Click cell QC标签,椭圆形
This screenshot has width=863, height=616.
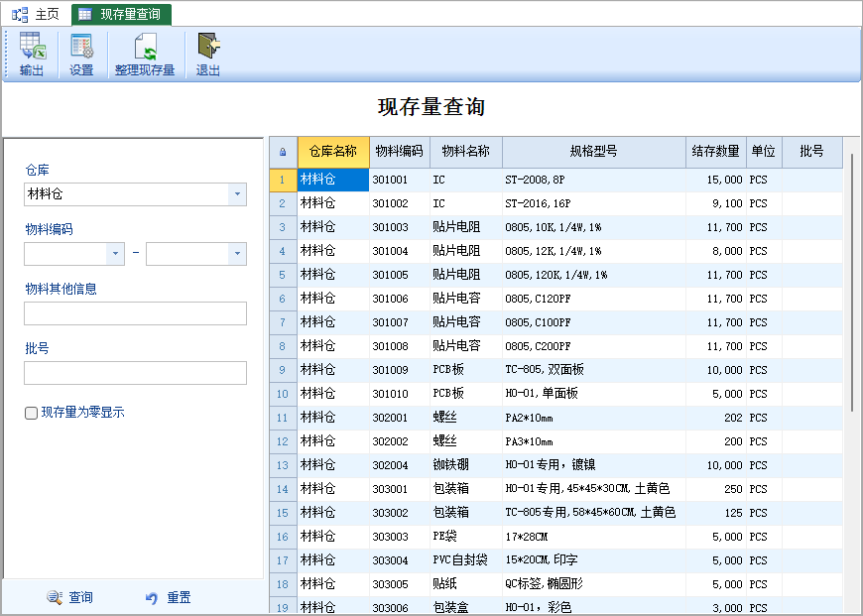[x=594, y=584]
